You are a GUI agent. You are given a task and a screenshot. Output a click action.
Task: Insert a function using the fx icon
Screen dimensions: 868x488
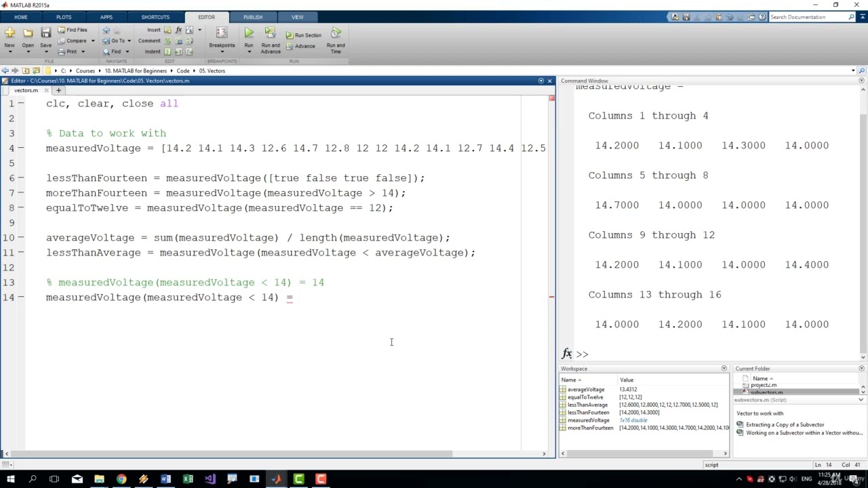click(178, 30)
